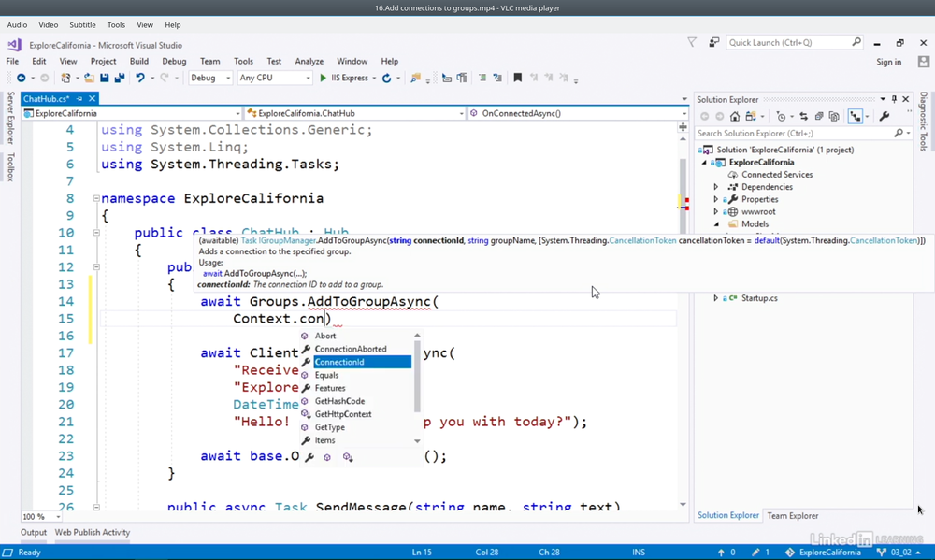Click the Home icon in Solution Explorer
Screen dimensions: 935x560
pyautogui.click(x=735, y=117)
